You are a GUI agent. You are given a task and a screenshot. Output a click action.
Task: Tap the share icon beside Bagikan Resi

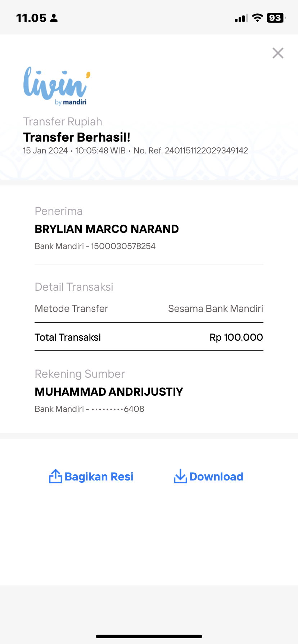tap(55, 476)
